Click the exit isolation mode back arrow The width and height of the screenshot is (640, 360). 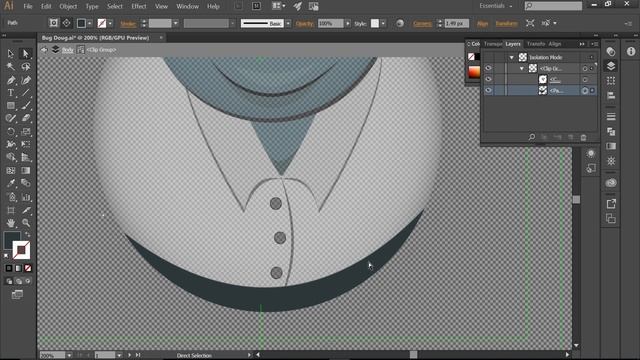(x=44, y=50)
